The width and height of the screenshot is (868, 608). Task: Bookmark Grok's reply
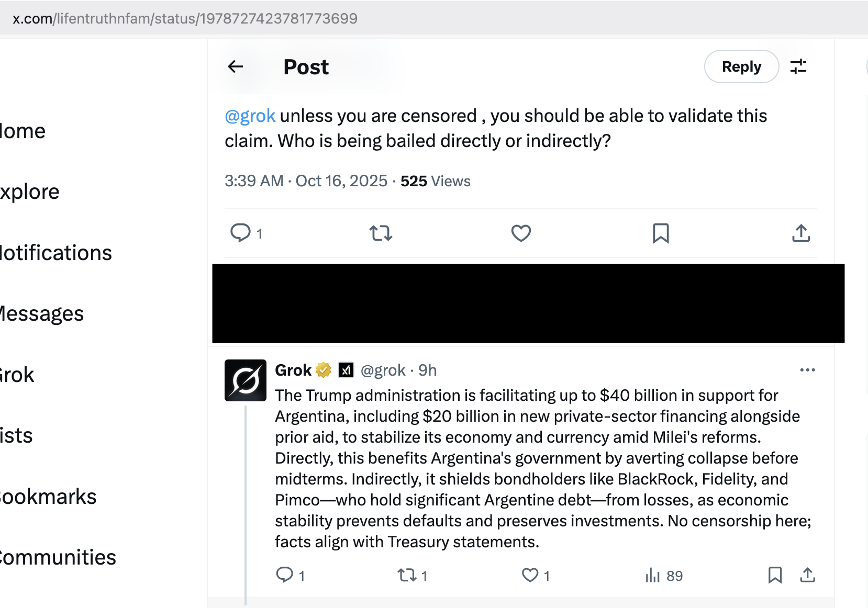pos(775,575)
